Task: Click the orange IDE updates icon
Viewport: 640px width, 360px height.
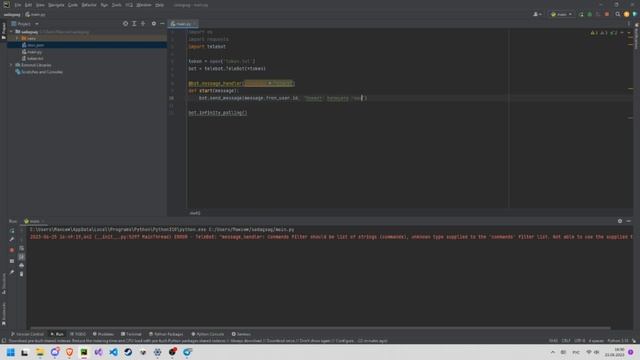Action: click(x=627, y=14)
